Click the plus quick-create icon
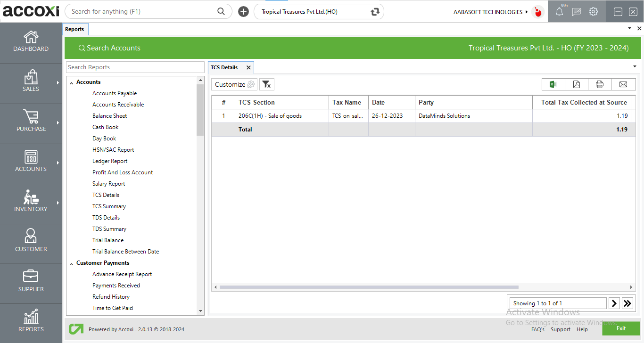 point(243,12)
